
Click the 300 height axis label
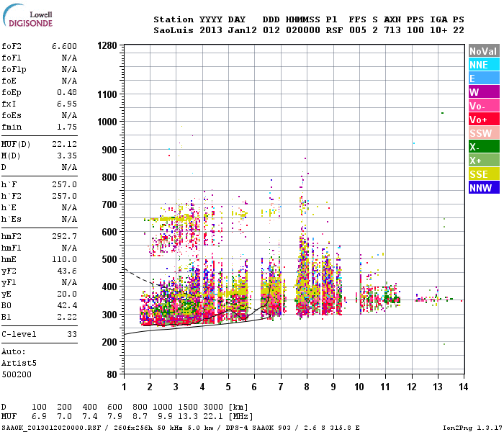[109, 315]
